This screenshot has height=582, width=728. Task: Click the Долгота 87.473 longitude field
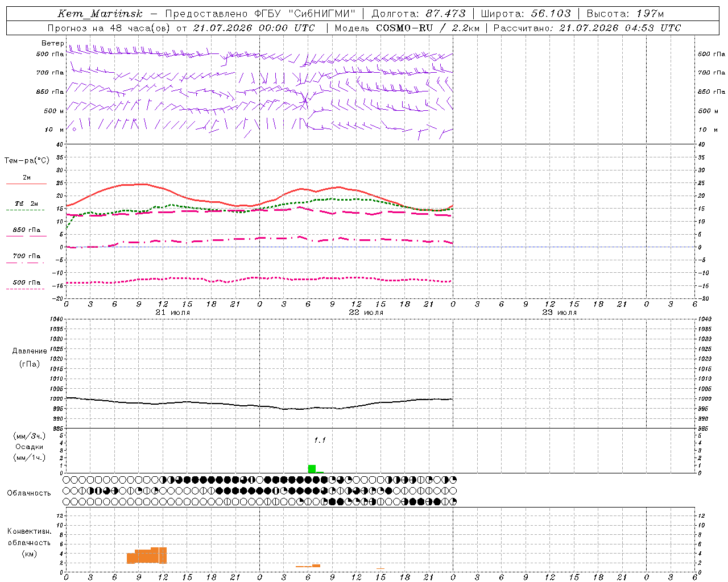tap(418, 14)
